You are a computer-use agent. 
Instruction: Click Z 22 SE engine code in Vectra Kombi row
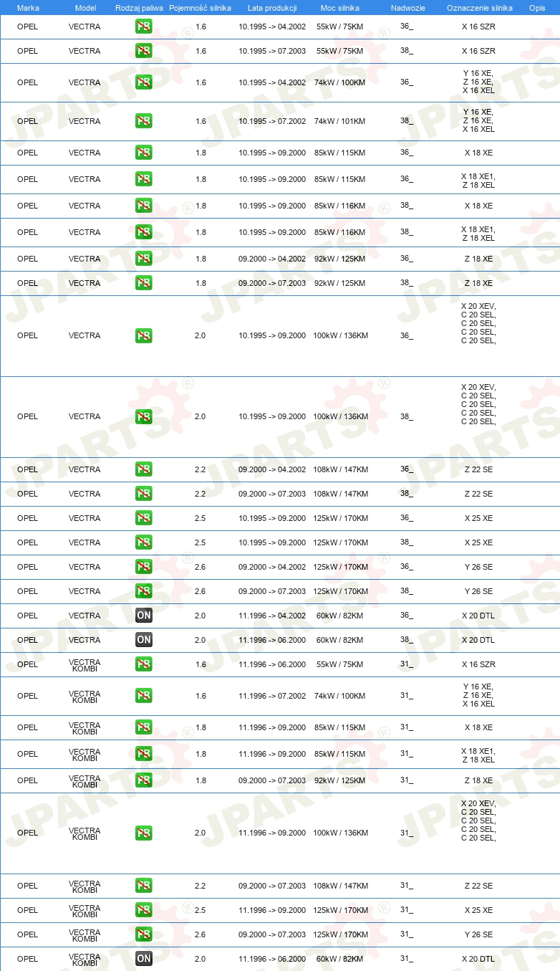pyautogui.click(x=478, y=886)
